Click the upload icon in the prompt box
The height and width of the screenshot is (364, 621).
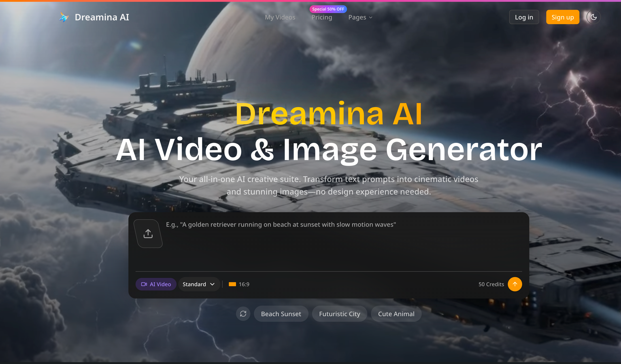pyautogui.click(x=148, y=233)
